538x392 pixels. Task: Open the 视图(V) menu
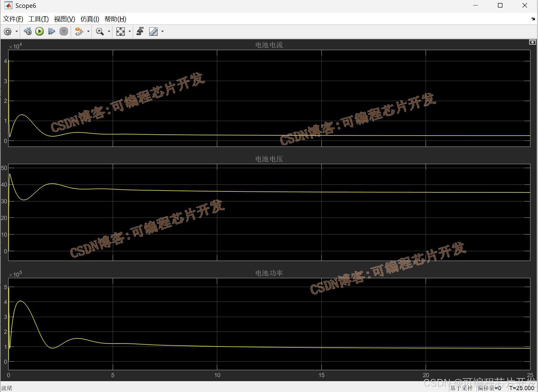point(64,19)
